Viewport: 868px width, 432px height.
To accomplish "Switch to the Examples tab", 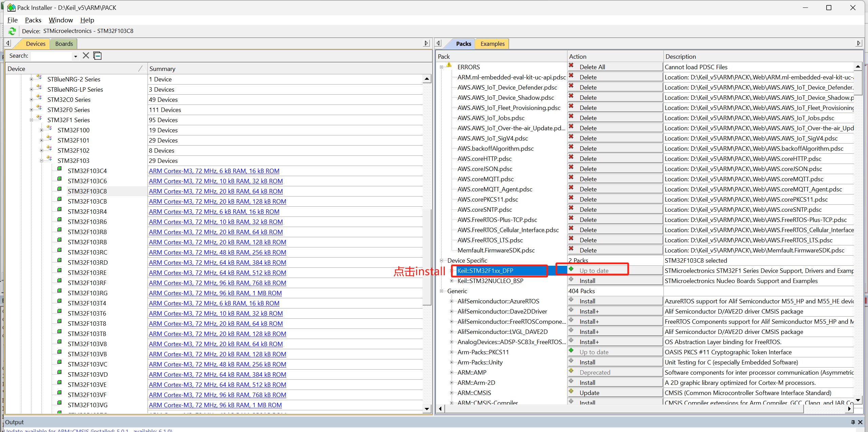I will click(493, 44).
